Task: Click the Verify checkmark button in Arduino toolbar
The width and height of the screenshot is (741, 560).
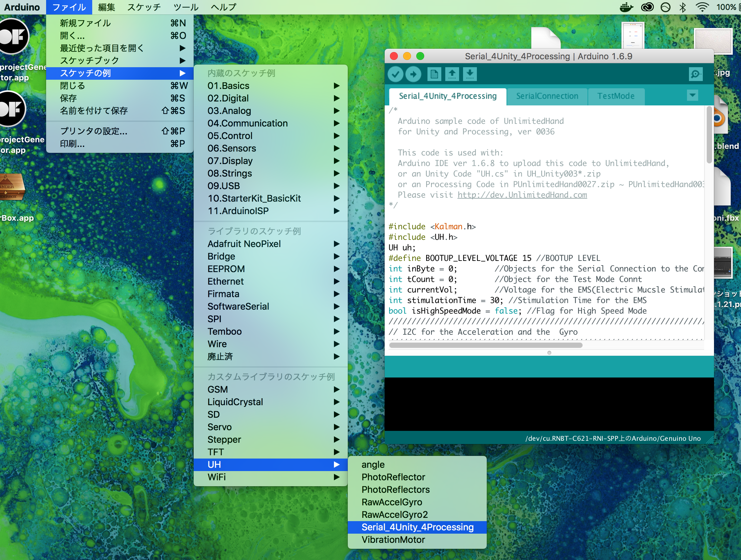Action: coord(395,74)
